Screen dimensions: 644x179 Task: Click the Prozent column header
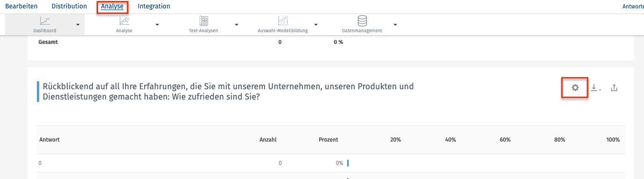pos(329,140)
